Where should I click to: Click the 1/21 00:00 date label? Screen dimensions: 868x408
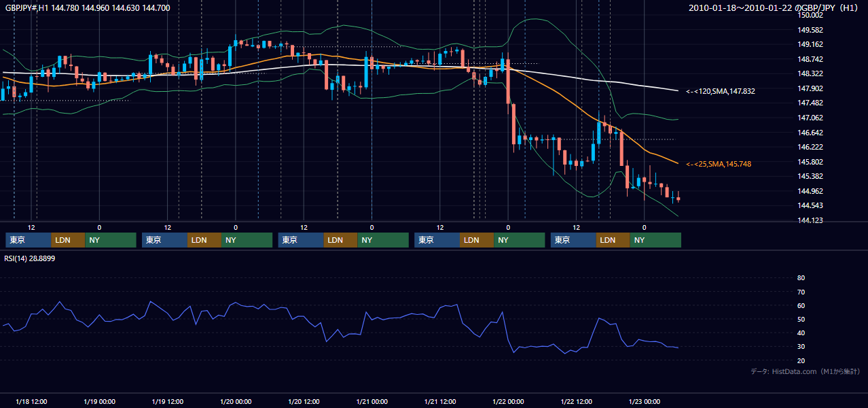[x=372, y=402]
